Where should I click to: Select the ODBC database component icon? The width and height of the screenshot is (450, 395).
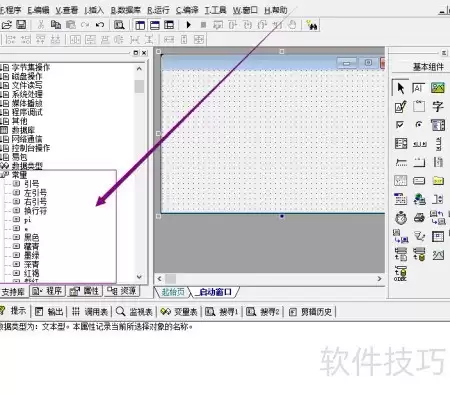point(400,273)
